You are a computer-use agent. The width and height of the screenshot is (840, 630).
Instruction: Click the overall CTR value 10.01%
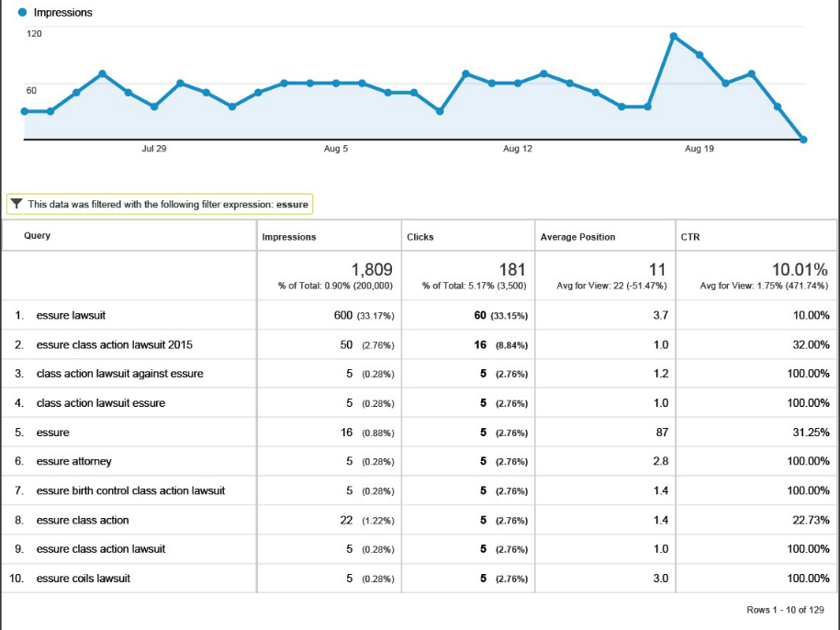pyautogui.click(x=800, y=269)
